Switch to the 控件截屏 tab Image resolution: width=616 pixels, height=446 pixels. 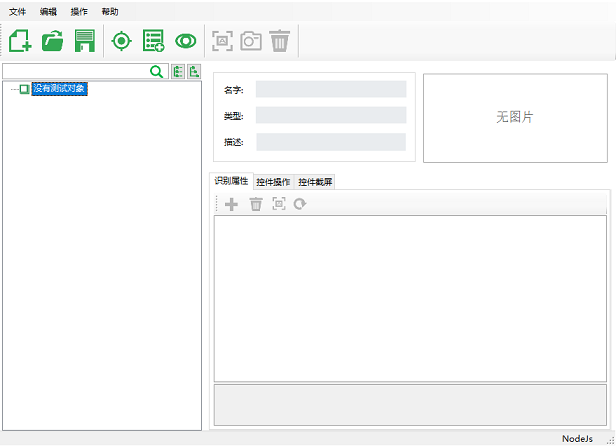click(x=315, y=182)
